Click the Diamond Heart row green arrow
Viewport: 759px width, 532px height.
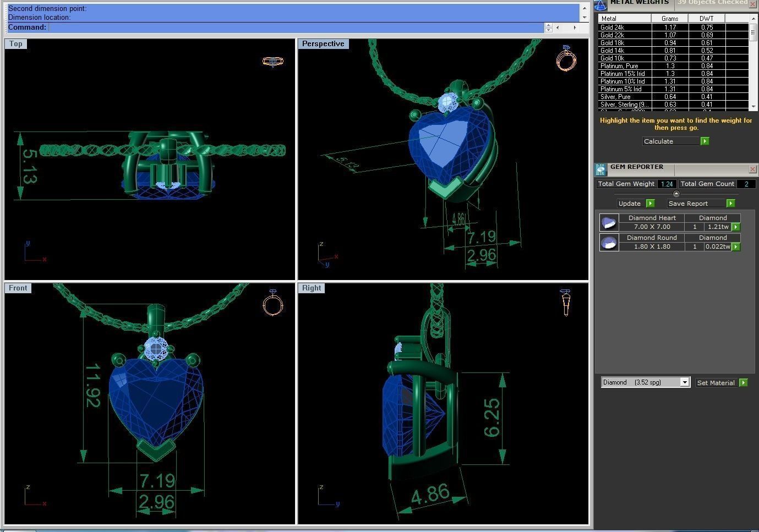pos(736,227)
